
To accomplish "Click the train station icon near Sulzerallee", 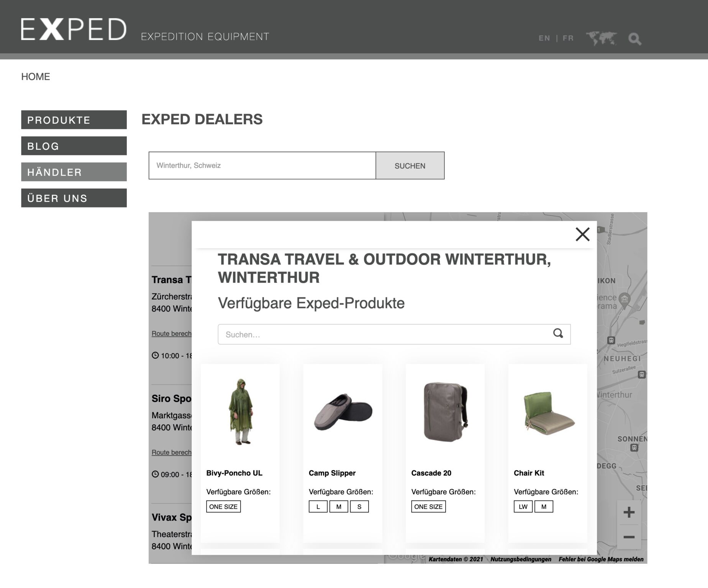I will [642, 375].
